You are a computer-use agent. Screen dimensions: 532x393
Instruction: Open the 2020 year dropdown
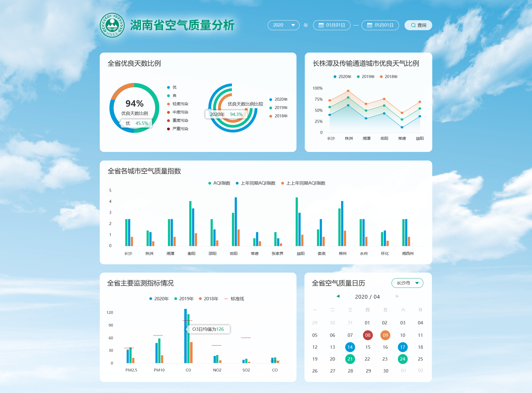click(283, 25)
